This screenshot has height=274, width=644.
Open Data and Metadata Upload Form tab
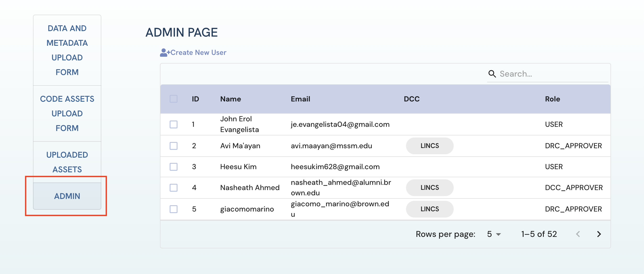pos(67,50)
